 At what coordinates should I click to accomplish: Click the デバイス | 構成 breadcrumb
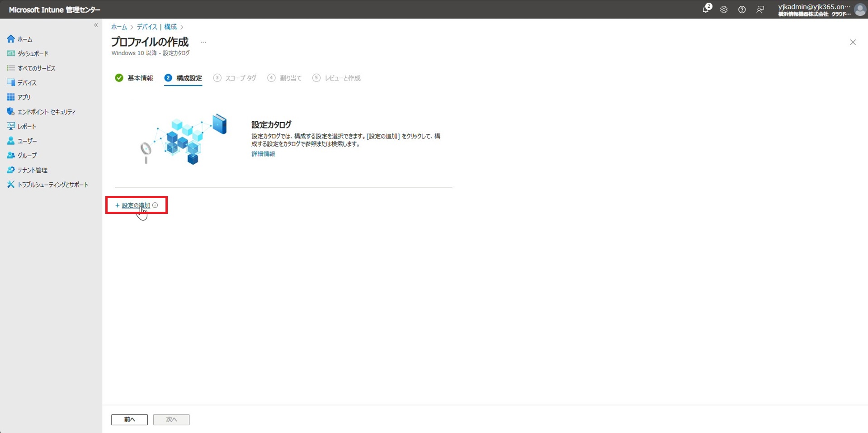coord(157,27)
